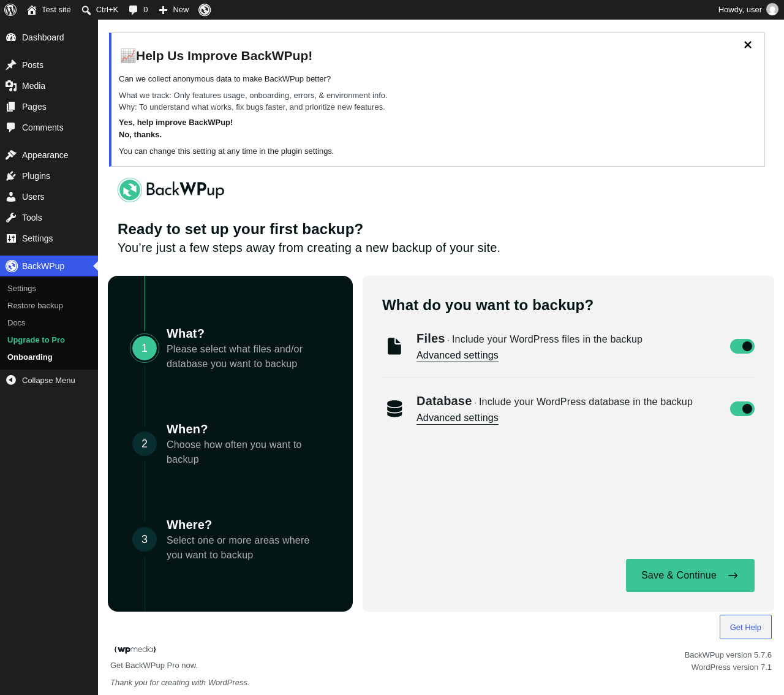Select the Plugins menu icon
The width and height of the screenshot is (784, 695).
pyautogui.click(x=11, y=176)
